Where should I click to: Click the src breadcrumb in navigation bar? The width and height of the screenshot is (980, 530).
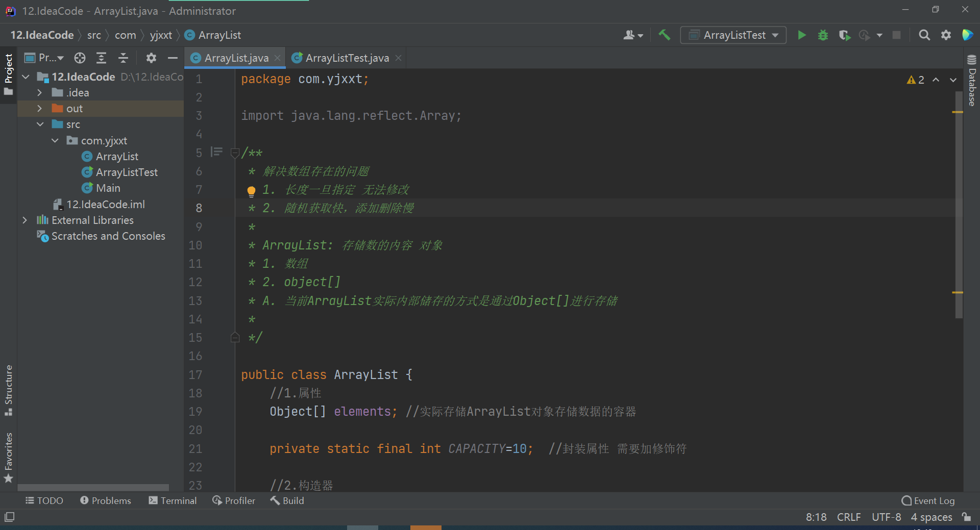pos(94,35)
